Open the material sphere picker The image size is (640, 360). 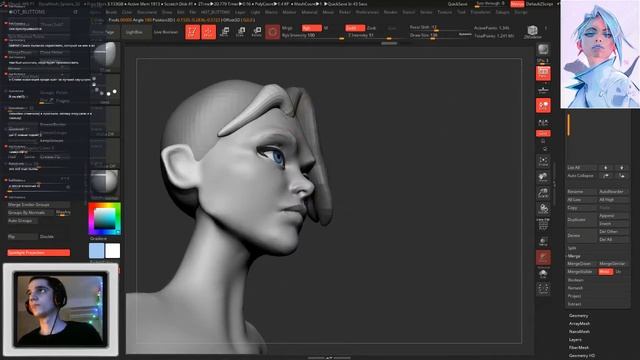tap(105, 184)
